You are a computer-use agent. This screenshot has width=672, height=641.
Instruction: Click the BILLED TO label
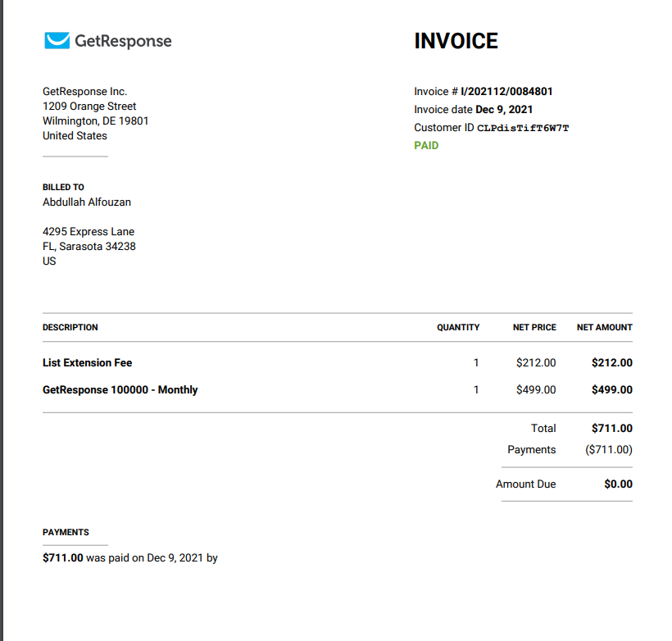63,187
